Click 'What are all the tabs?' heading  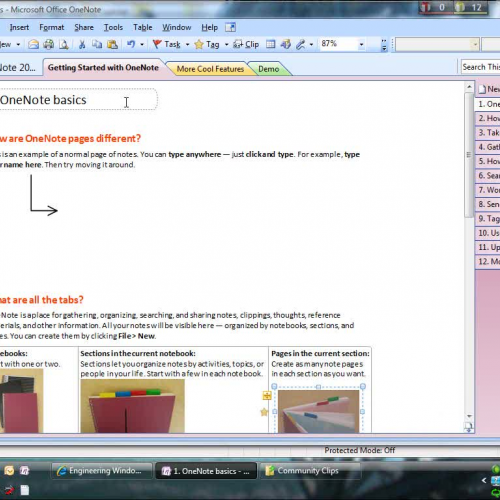pos(41,300)
